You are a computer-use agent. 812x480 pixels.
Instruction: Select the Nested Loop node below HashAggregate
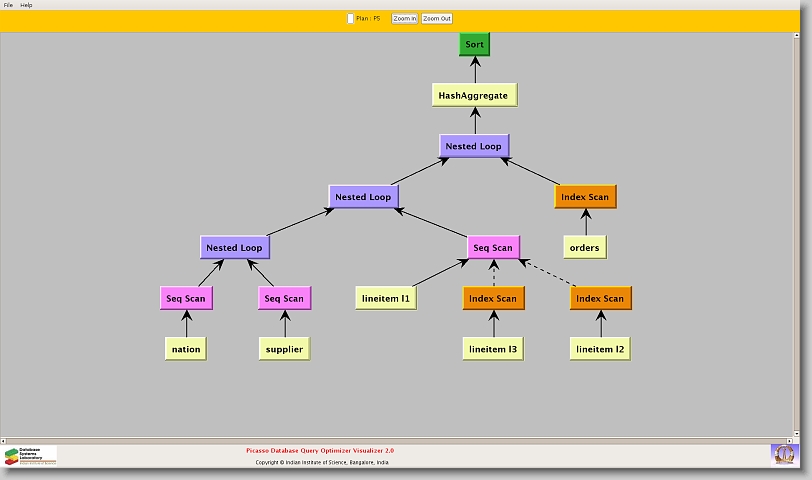click(474, 146)
